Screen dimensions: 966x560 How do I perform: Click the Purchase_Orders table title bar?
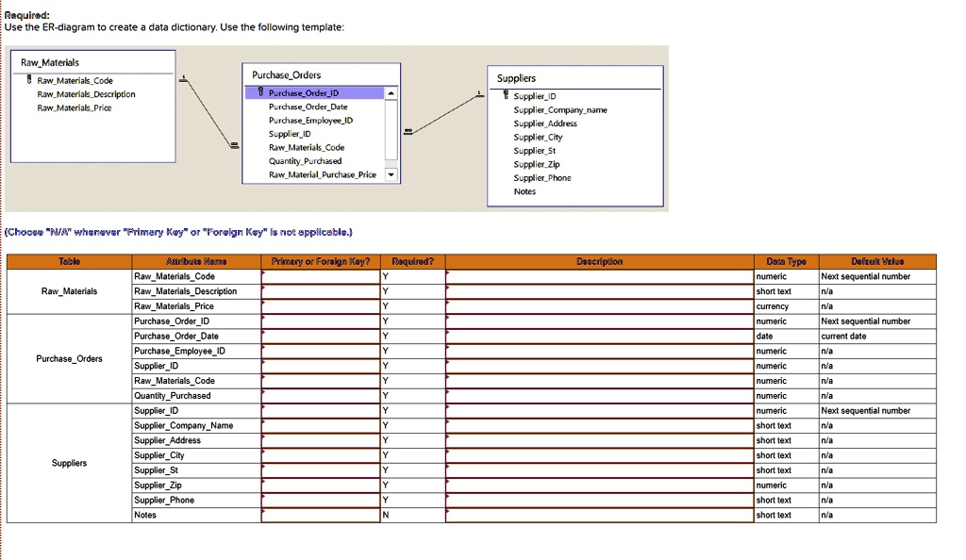(286, 74)
